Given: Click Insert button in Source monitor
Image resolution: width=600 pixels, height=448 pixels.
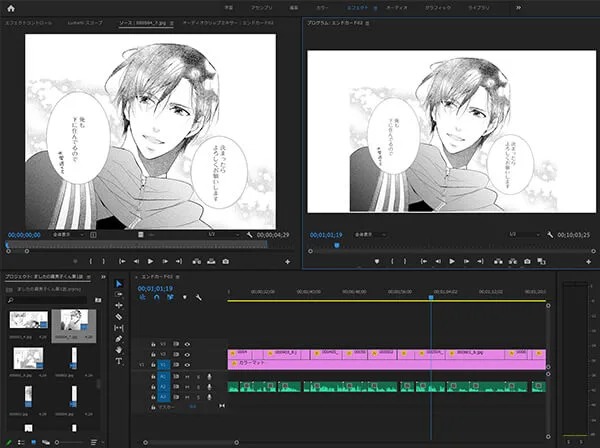Looking at the screenshot, I should coord(197,261).
